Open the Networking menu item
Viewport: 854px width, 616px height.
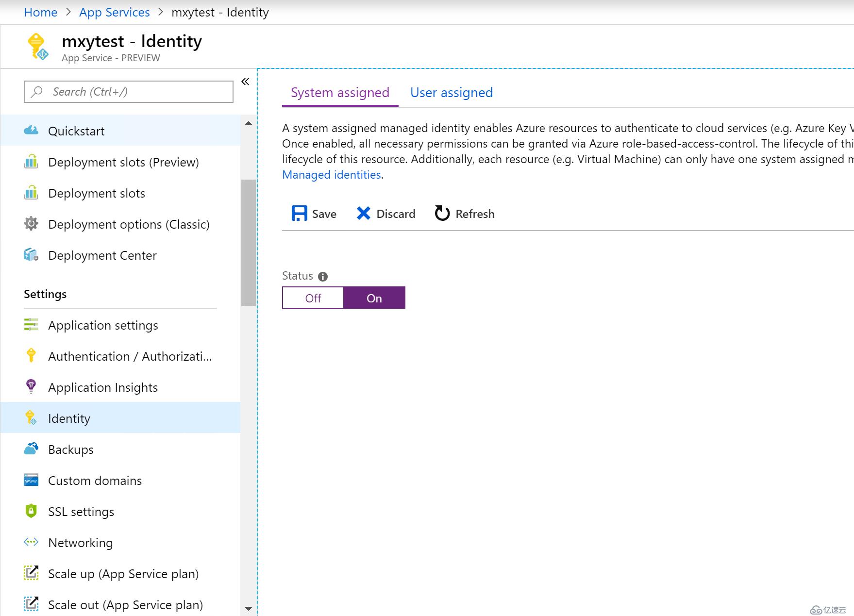point(120,542)
